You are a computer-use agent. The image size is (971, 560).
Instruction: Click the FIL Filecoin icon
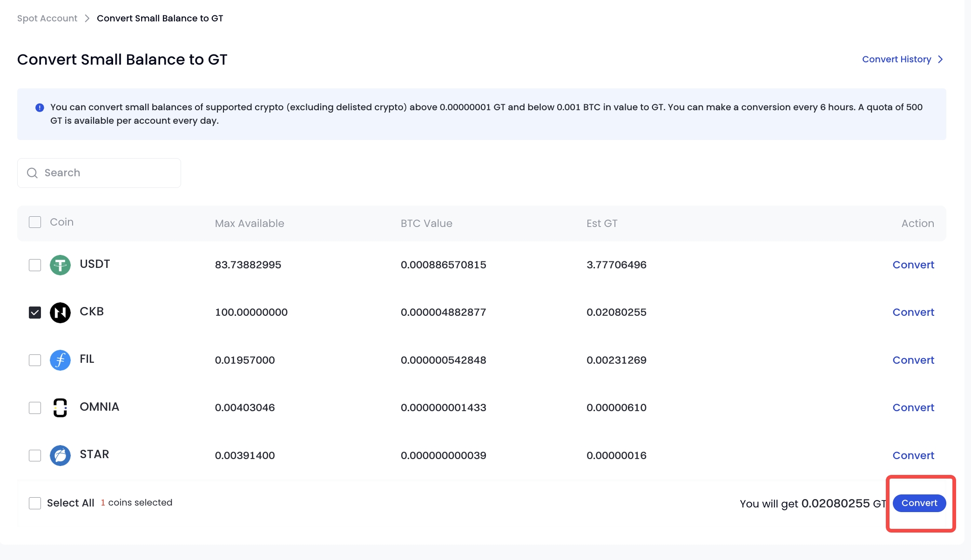60,360
